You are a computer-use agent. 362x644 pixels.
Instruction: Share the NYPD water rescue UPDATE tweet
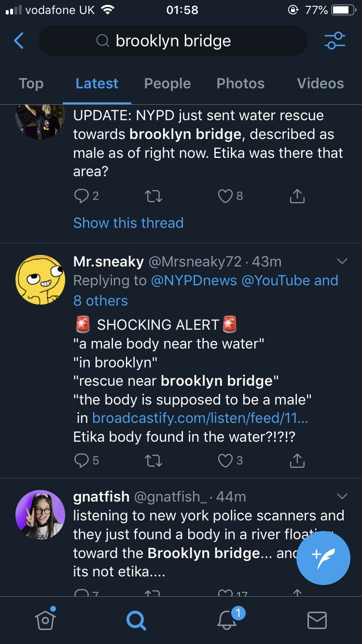click(x=297, y=196)
